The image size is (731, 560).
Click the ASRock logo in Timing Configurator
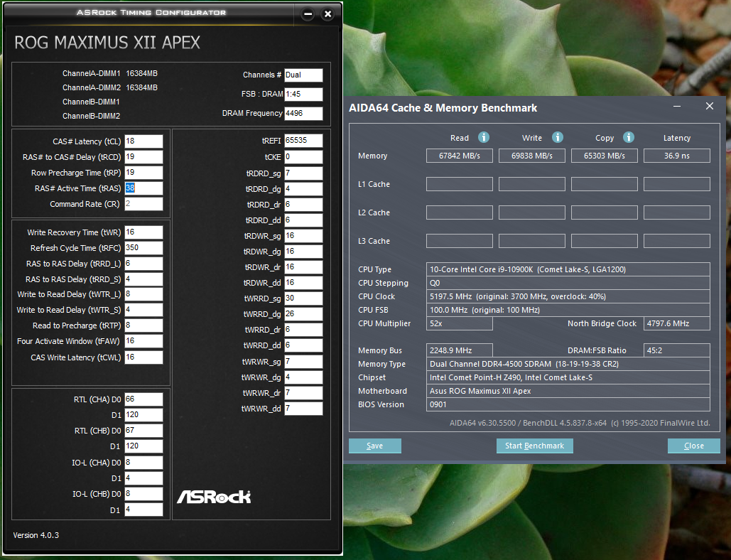tap(214, 497)
